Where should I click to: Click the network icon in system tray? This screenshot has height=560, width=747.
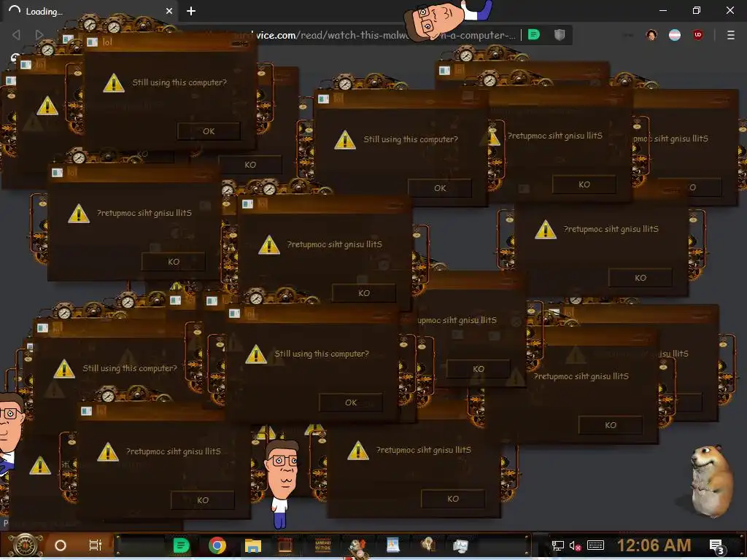(557, 545)
